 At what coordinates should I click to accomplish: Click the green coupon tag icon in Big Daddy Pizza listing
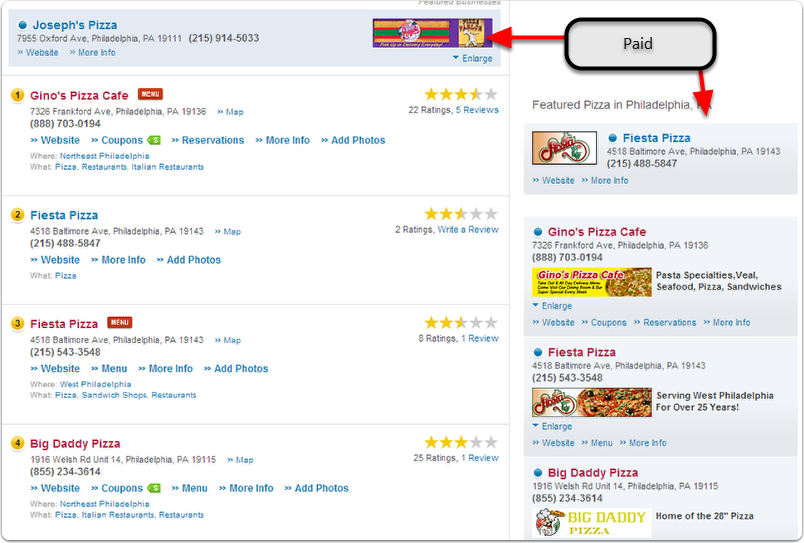[x=154, y=488]
